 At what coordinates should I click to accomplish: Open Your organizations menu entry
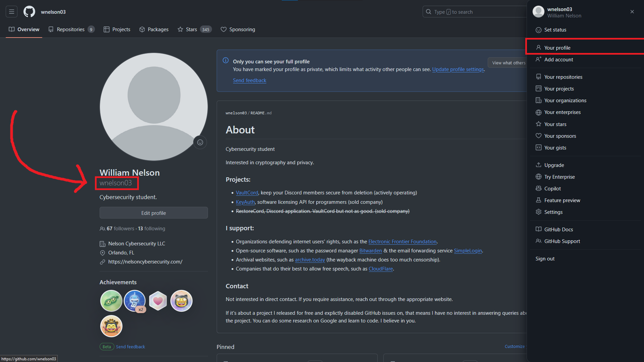(585, 101)
